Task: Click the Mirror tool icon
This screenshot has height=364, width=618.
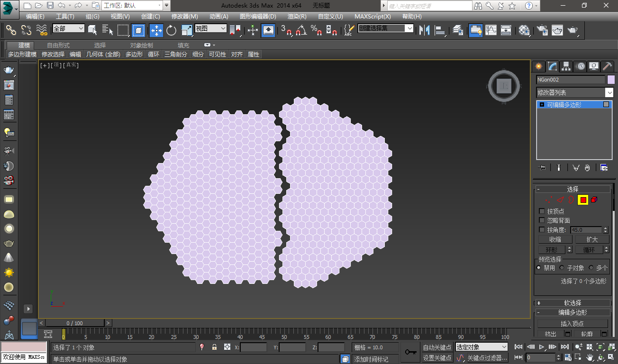Action: [425, 30]
